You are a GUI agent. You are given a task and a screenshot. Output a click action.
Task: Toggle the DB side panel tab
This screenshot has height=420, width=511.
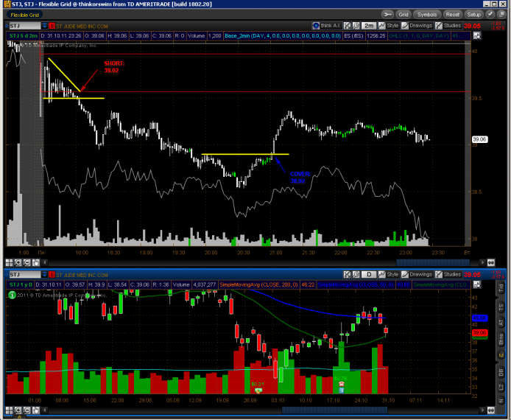point(501,372)
